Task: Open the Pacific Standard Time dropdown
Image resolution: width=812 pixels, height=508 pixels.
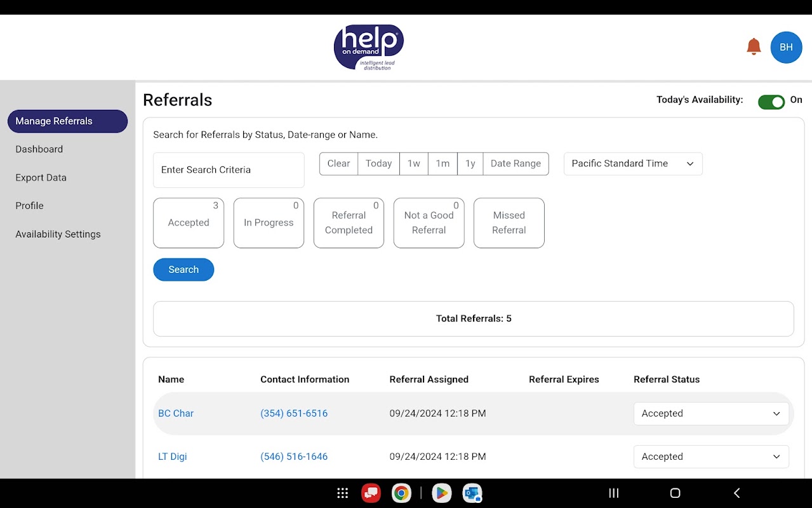Action: coord(633,164)
